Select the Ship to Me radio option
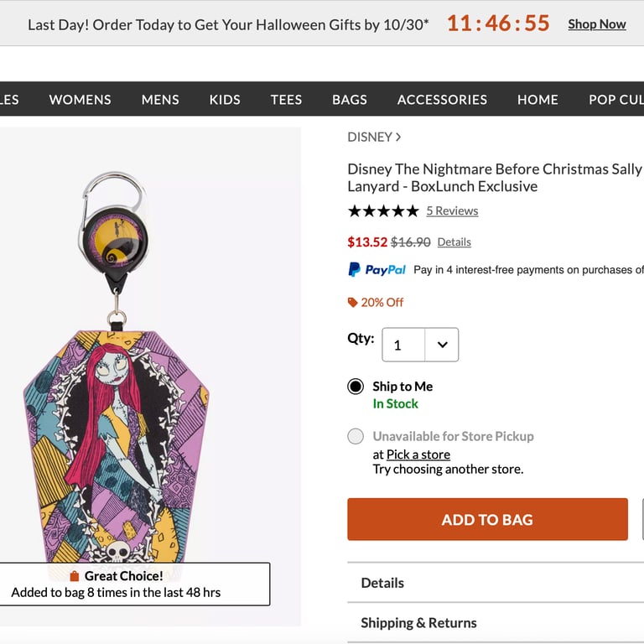The width and height of the screenshot is (644, 644). 356,387
